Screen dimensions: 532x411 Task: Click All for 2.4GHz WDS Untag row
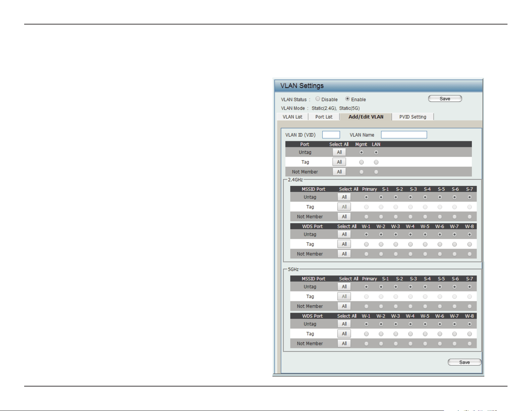[344, 235]
